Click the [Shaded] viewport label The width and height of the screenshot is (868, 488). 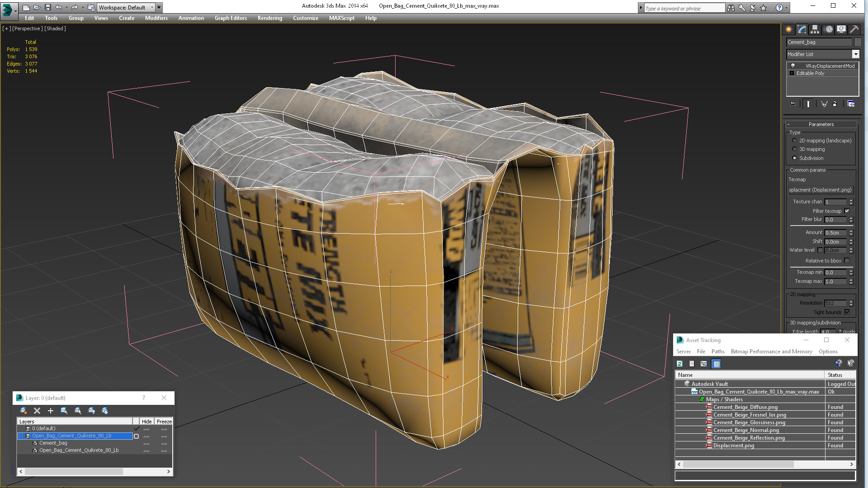(55, 28)
